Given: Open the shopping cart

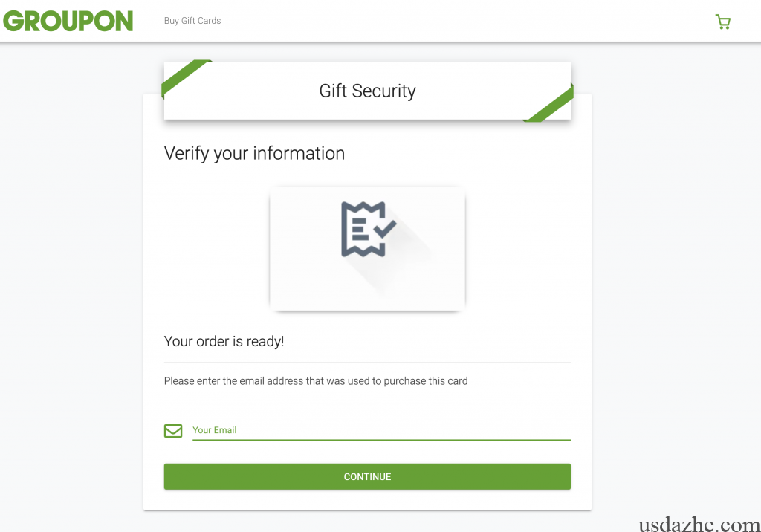Looking at the screenshot, I should 722,22.
